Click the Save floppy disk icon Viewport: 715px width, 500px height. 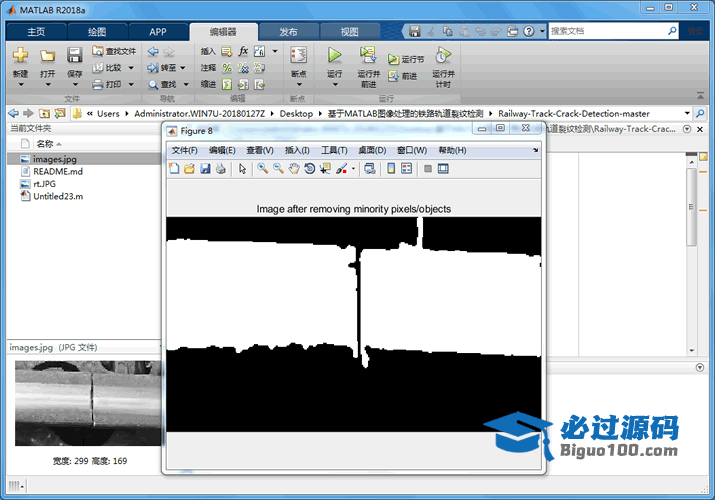(x=74, y=55)
